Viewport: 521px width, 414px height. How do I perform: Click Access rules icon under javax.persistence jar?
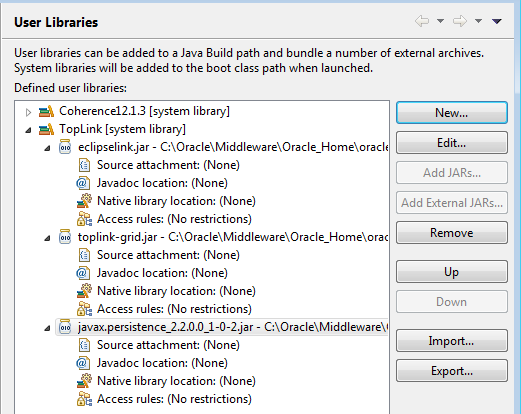[x=84, y=399]
